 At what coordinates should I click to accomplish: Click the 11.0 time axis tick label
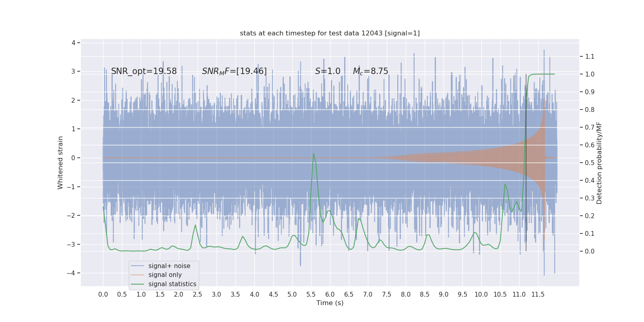click(x=519, y=294)
